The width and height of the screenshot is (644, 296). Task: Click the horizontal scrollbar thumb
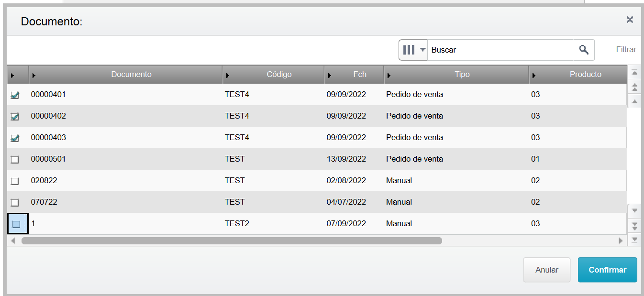click(x=232, y=241)
